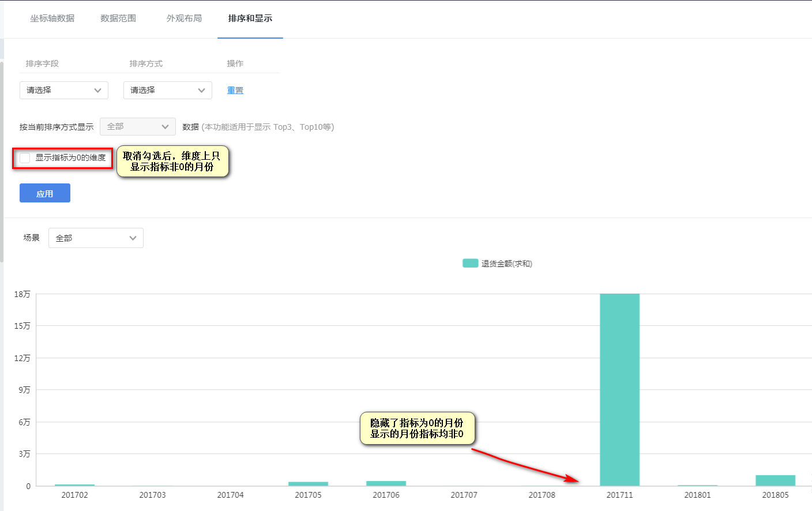Click the 排序方式 column header
Viewport: 812px width, 511px height.
tap(146, 63)
